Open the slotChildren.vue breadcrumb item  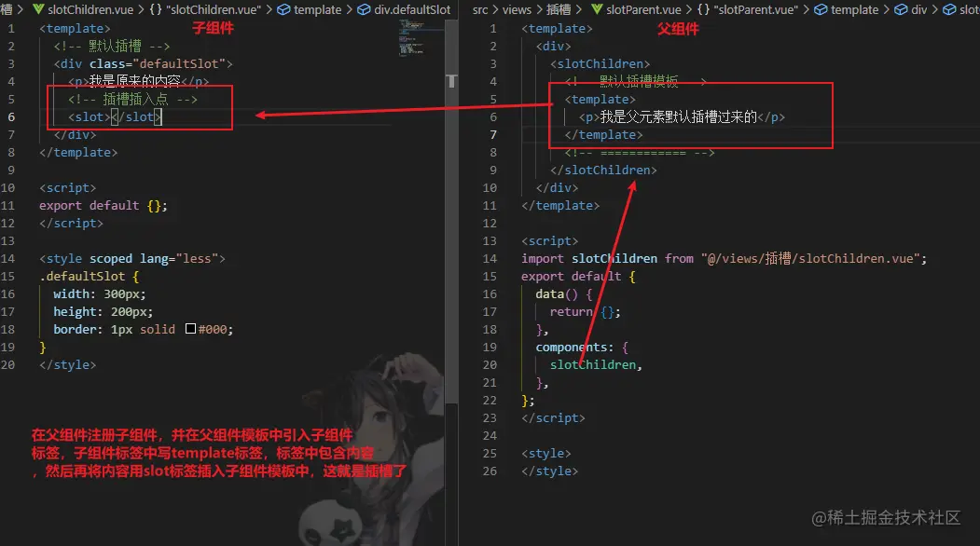(90, 9)
